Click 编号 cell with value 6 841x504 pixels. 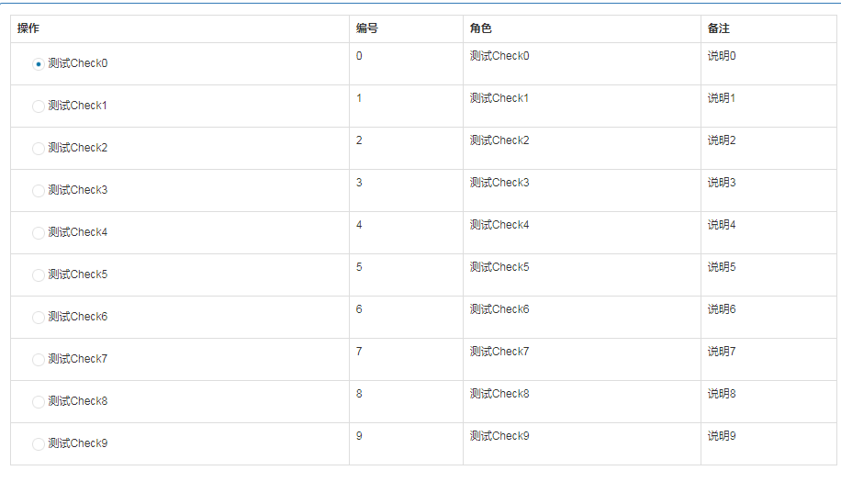click(x=406, y=318)
